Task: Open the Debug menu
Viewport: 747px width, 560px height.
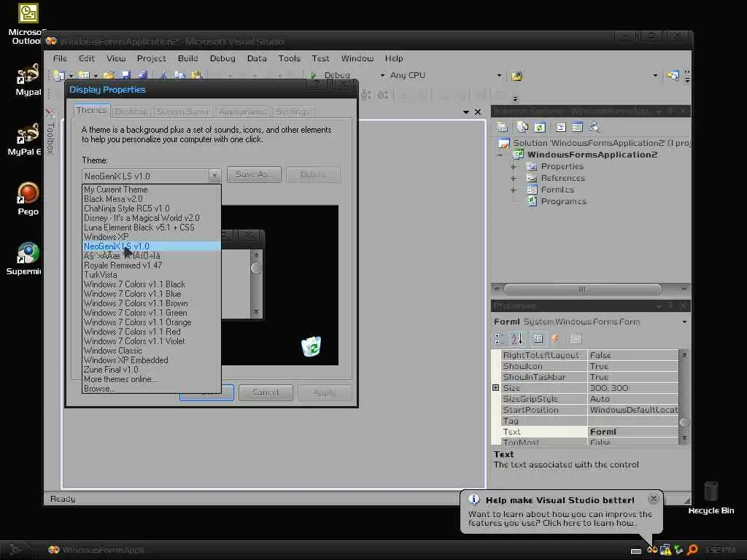Action: coord(222,58)
